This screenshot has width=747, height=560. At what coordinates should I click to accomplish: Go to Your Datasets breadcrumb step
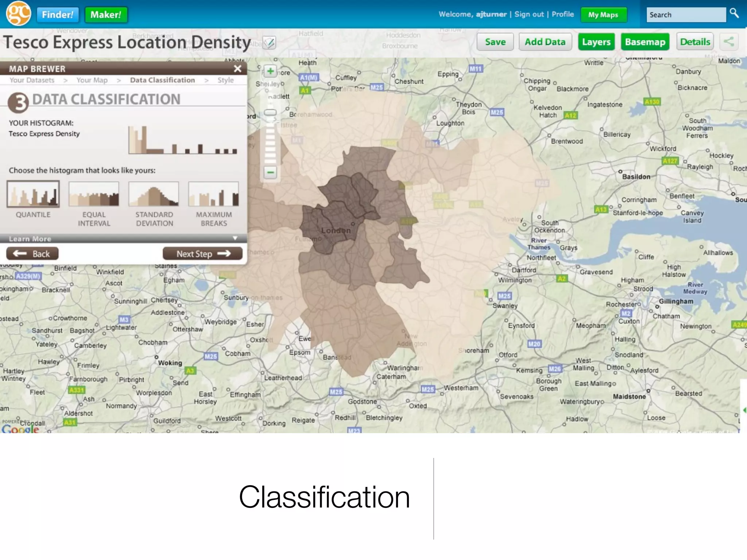(32, 80)
